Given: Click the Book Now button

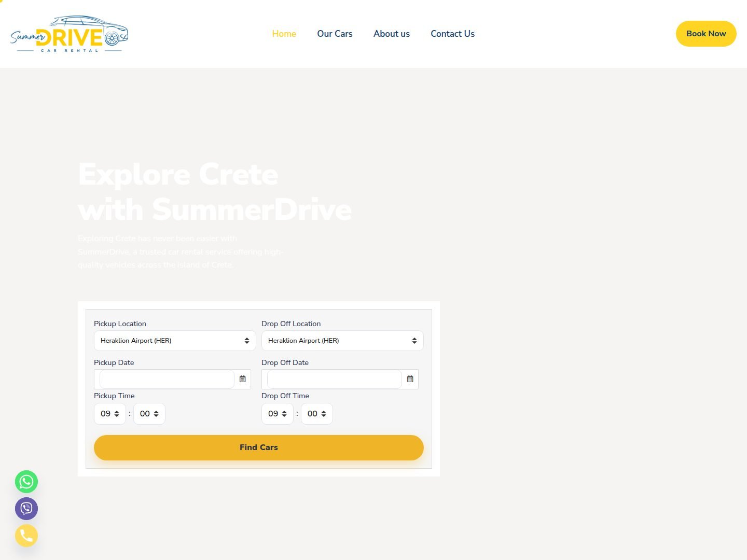Looking at the screenshot, I should (x=706, y=34).
